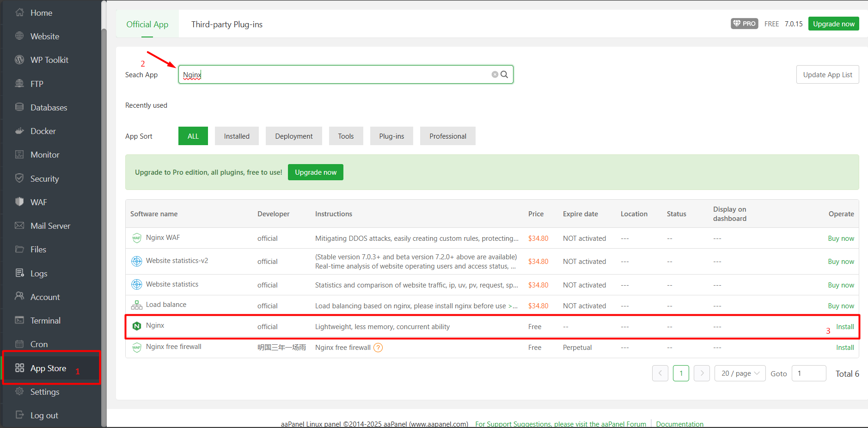This screenshot has height=428, width=868.
Task: Filter apps by Installed
Action: (237, 136)
